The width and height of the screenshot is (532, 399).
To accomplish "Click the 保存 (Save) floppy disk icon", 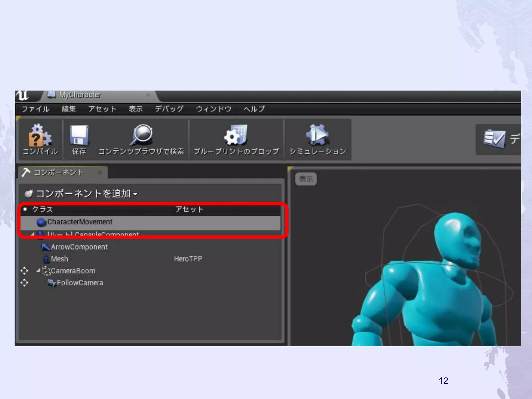I will pos(79,135).
